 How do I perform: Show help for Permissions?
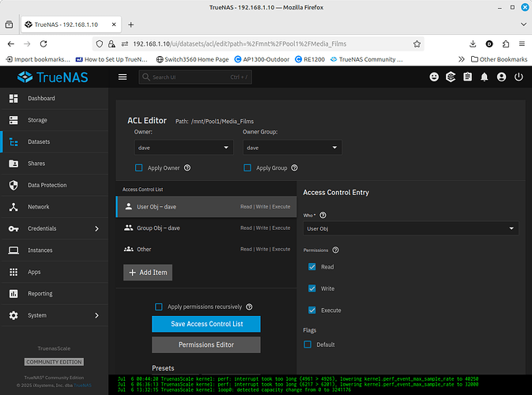[335, 250]
